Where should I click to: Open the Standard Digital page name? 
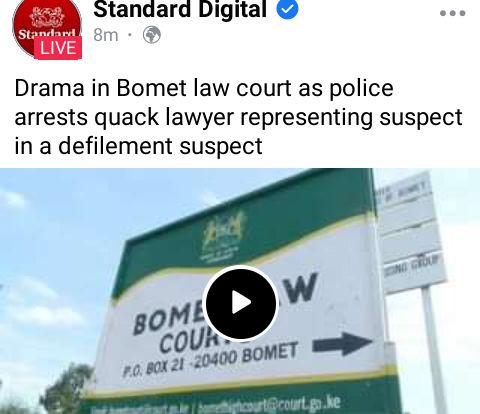click(x=180, y=9)
